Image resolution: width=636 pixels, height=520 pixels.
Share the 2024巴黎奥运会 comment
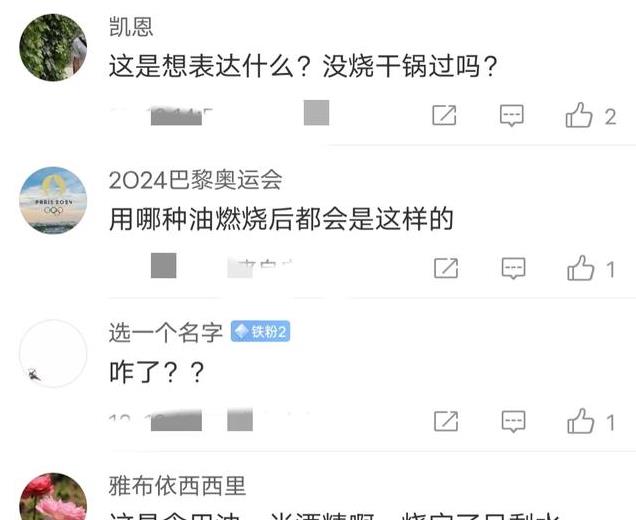point(446,268)
